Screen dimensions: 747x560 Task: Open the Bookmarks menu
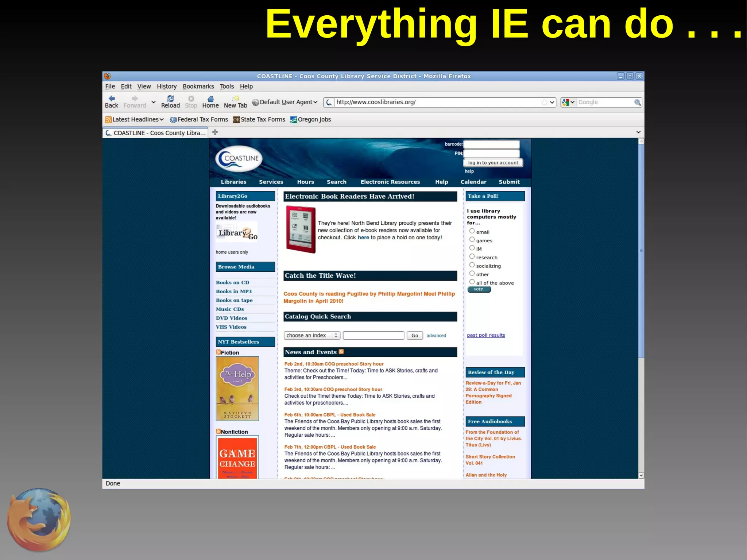[198, 86]
